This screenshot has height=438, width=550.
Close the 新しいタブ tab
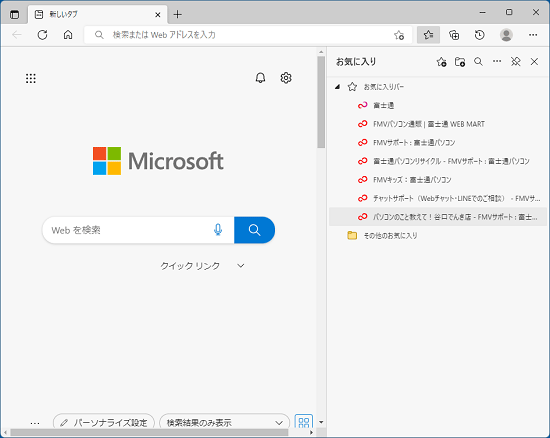pyautogui.click(x=158, y=15)
